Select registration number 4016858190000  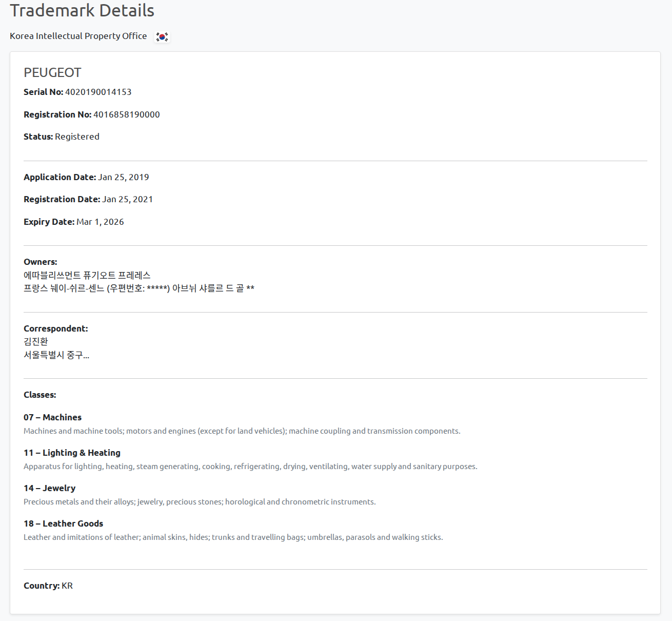pyautogui.click(x=126, y=114)
